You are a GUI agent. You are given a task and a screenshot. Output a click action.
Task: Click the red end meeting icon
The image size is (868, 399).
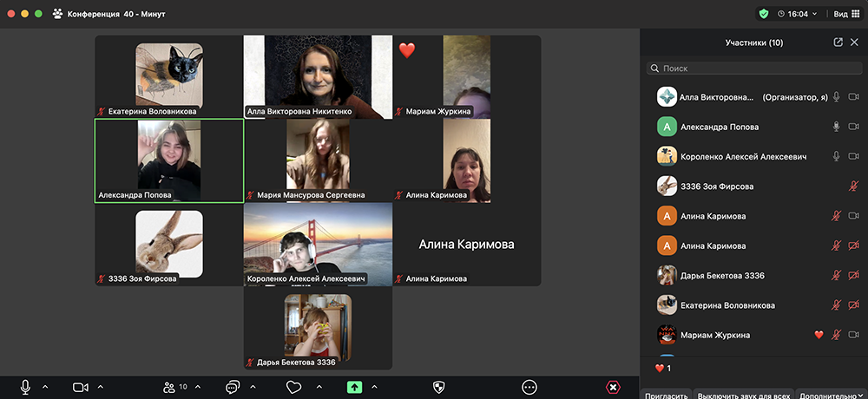(613, 387)
